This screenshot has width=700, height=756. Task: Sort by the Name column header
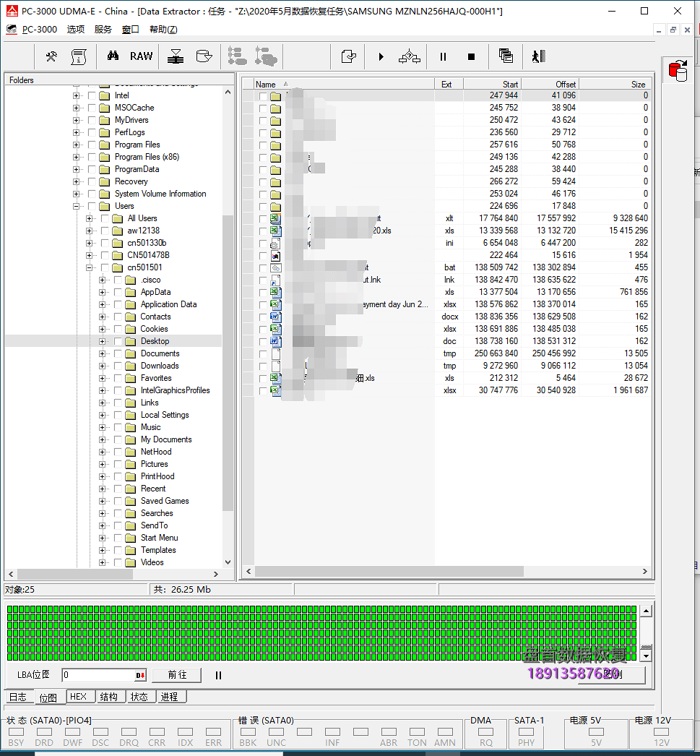[x=344, y=84]
